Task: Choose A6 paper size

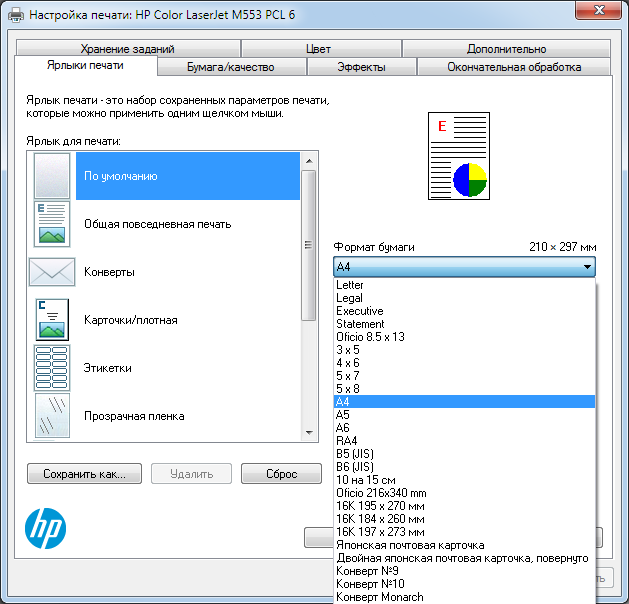Action: click(x=464, y=428)
